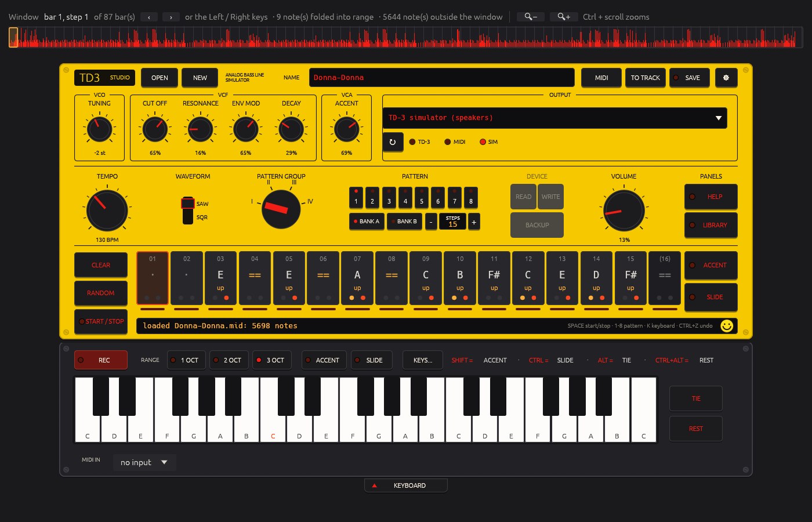
Task: Open the settings gear in top bar
Action: pyautogui.click(x=726, y=78)
